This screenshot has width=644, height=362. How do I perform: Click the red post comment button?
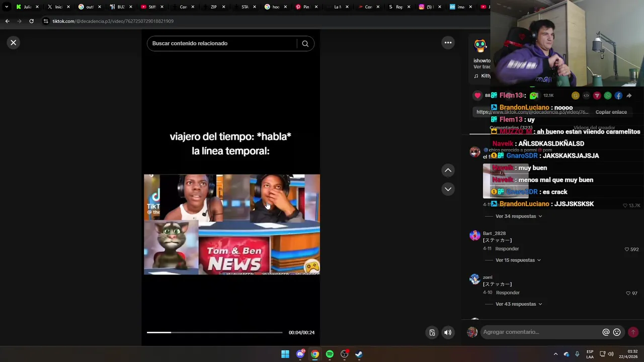tap(633, 332)
